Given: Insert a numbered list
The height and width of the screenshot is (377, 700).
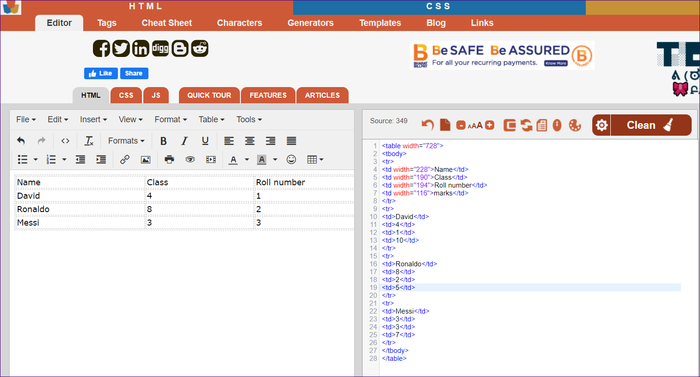Looking at the screenshot, I should [x=51, y=159].
